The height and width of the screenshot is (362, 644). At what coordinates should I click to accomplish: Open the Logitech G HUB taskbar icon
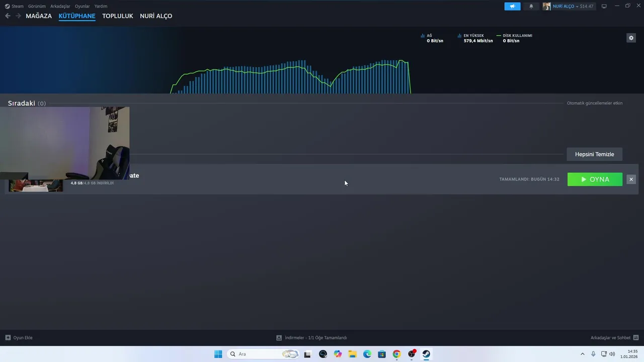click(323, 354)
